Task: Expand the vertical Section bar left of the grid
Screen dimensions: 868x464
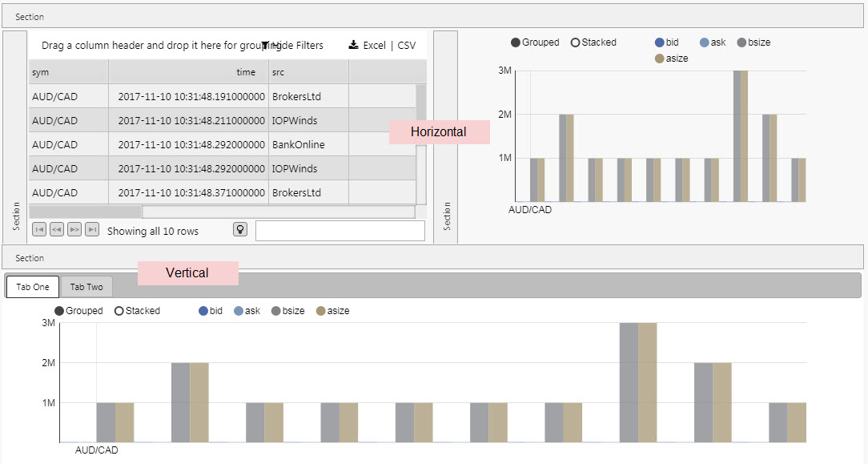Action: pos(15,132)
